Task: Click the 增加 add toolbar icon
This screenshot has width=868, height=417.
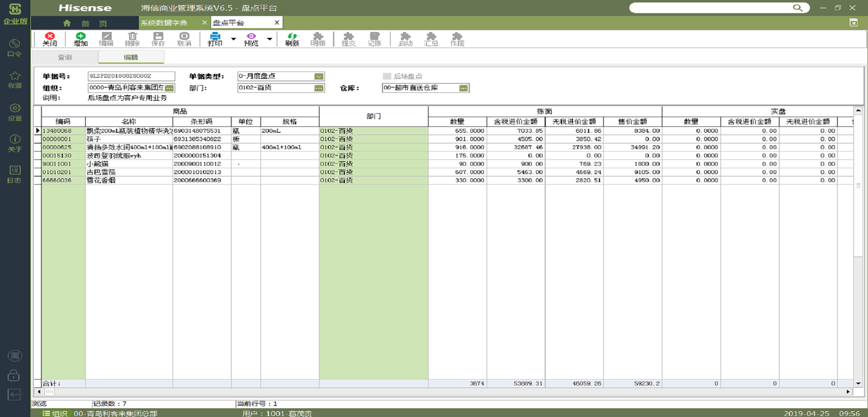Action: tap(81, 39)
